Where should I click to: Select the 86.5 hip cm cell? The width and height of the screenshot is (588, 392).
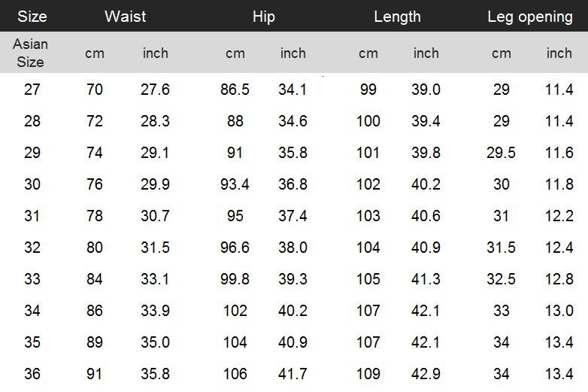[235, 90]
